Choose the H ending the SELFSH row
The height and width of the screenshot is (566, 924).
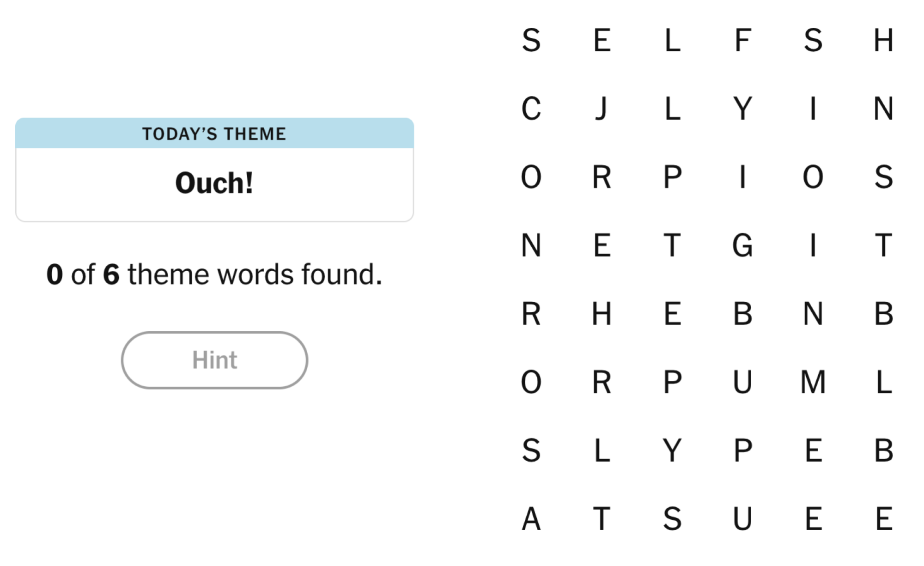(883, 40)
